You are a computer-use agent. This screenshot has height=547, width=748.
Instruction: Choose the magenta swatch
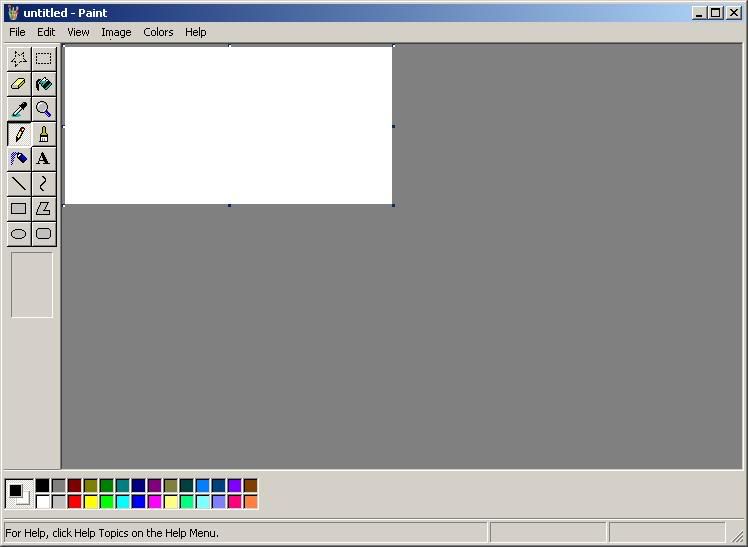tap(155, 502)
